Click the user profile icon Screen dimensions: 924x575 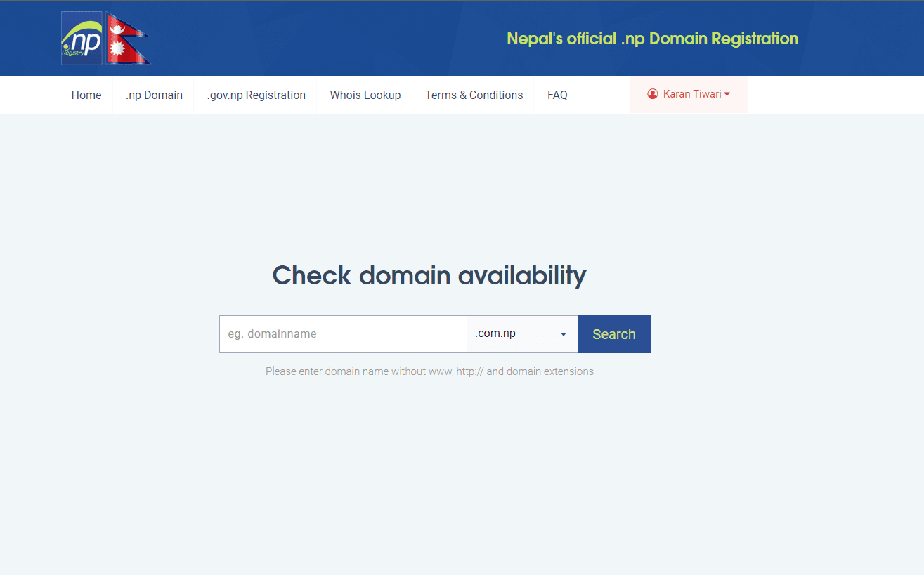point(652,94)
